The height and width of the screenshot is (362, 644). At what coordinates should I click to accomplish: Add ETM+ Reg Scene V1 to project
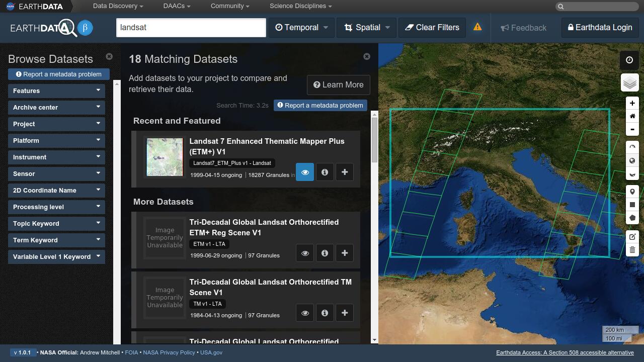coord(345,253)
